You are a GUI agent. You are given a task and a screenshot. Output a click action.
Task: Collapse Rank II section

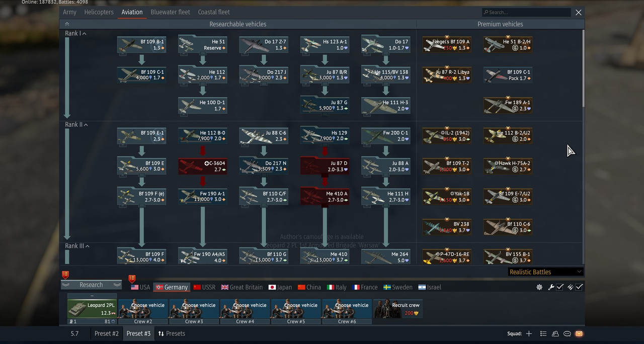coord(86,125)
